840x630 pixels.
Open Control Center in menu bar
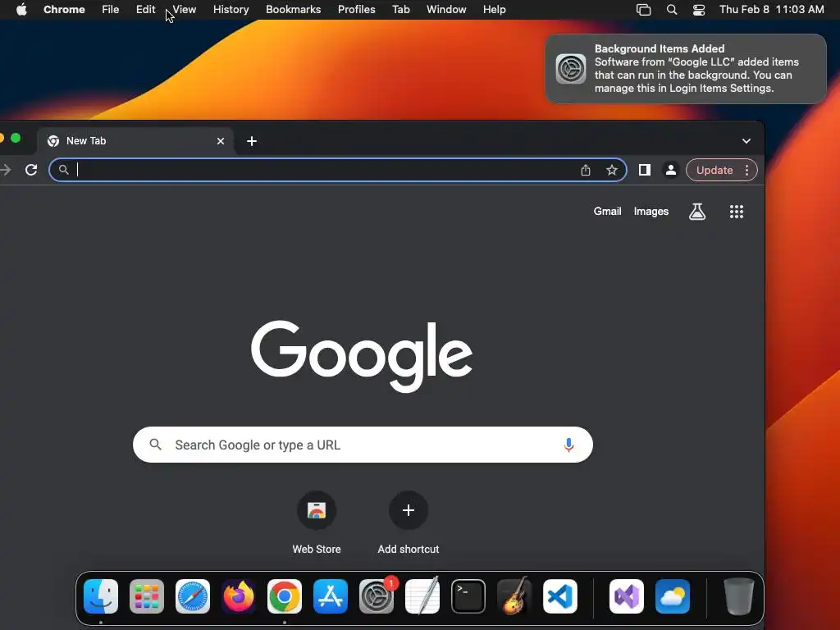point(699,10)
